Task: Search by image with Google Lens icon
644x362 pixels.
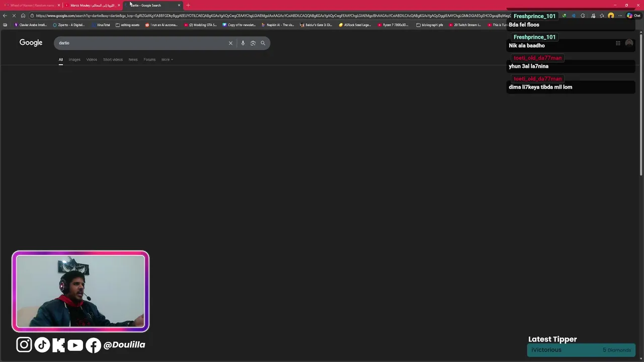Action: 253,43
